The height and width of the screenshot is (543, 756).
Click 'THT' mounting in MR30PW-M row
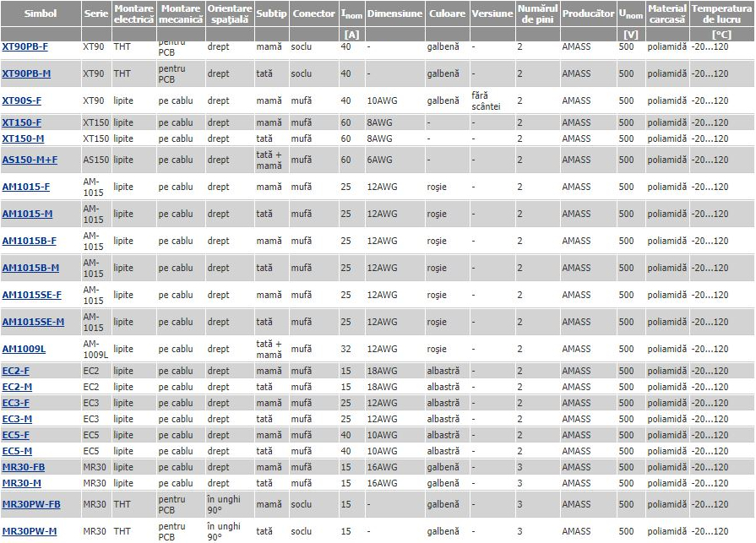point(122,531)
